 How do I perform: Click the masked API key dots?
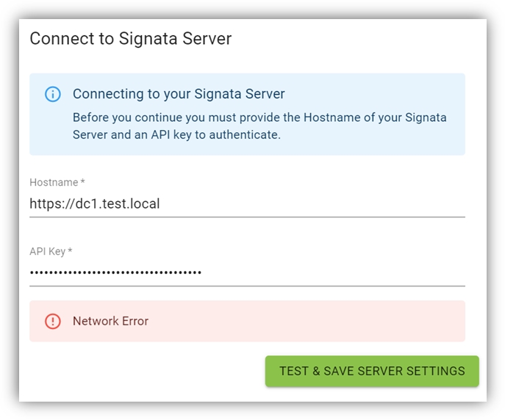click(x=115, y=272)
